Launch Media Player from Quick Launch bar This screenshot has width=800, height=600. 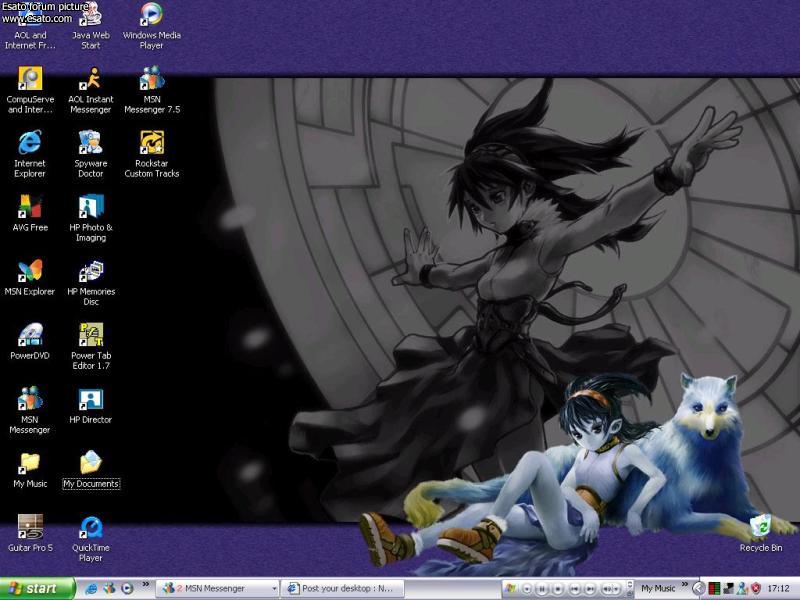pos(127,588)
